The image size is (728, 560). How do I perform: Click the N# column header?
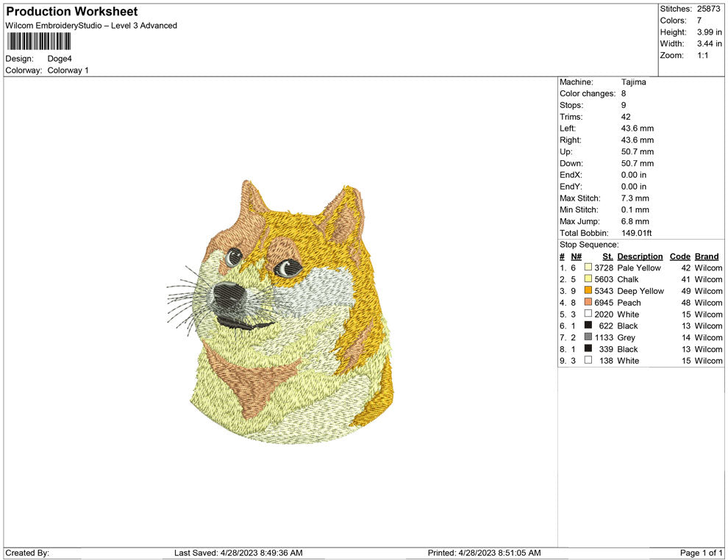point(577,256)
